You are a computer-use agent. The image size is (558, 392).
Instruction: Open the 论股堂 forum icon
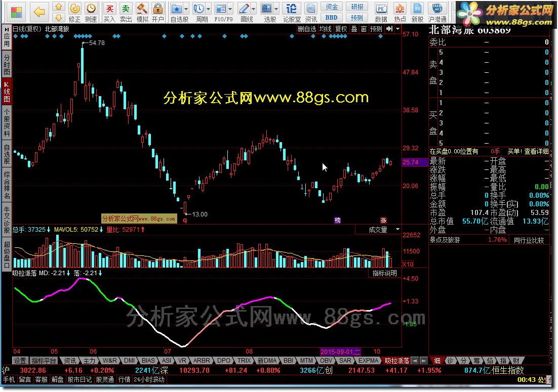pos(292,13)
